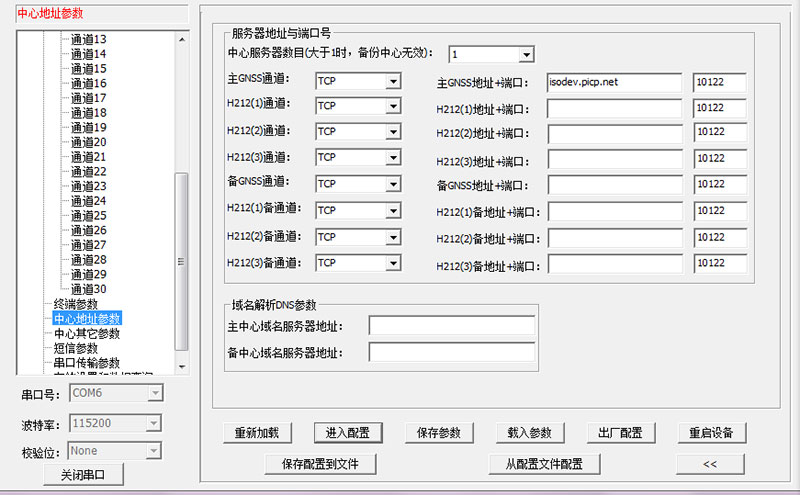Click the H212(1)地址 address field

click(614, 108)
